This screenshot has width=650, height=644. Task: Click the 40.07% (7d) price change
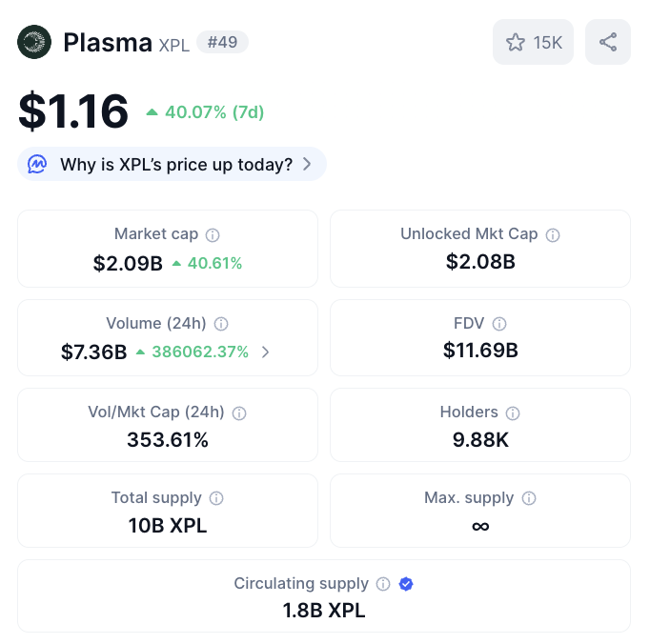pyautogui.click(x=205, y=111)
